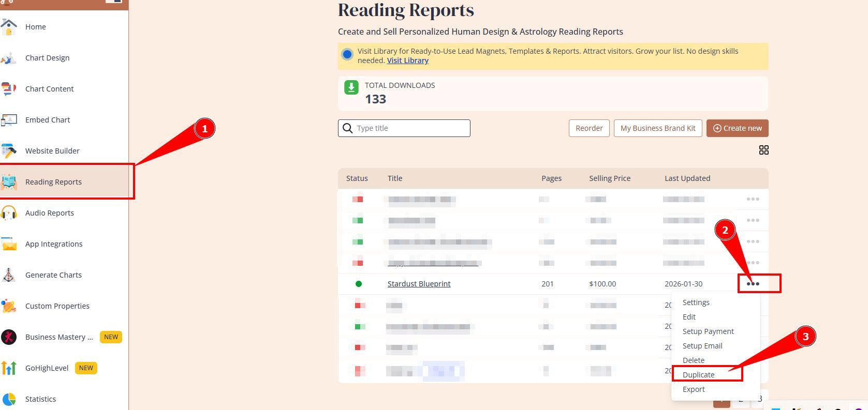868x410 pixels.
Task: Open the Website Builder icon
Action: point(9,151)
